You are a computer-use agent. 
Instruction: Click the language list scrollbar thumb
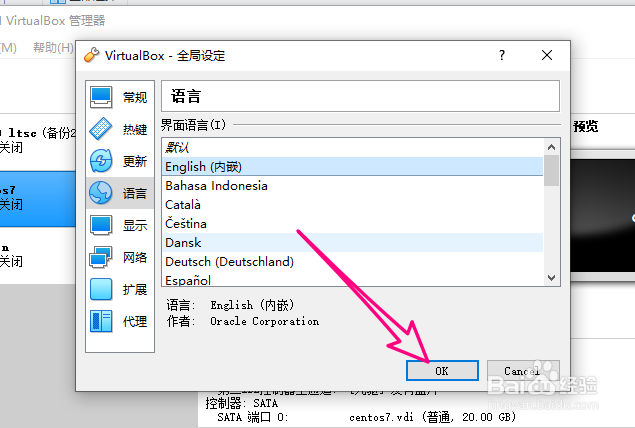click(551, 170)
